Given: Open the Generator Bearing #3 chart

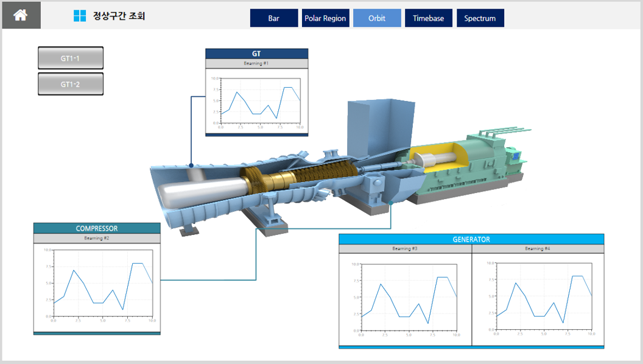Looking at the screenshot, I should pos(405,299).
